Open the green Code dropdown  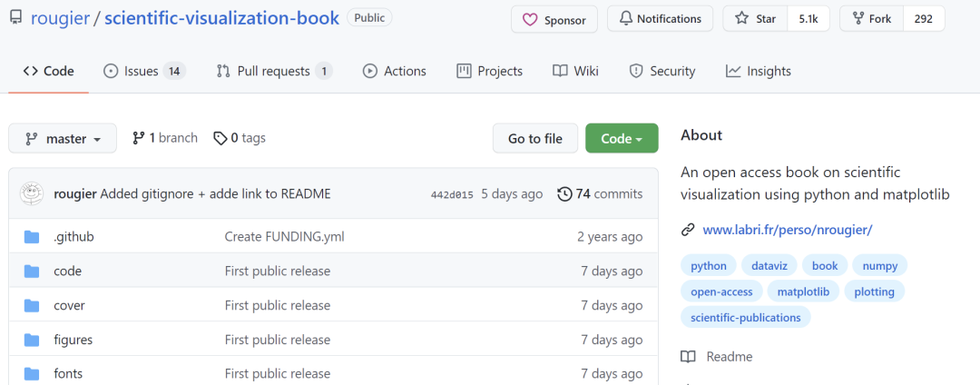tap(622, 139)
